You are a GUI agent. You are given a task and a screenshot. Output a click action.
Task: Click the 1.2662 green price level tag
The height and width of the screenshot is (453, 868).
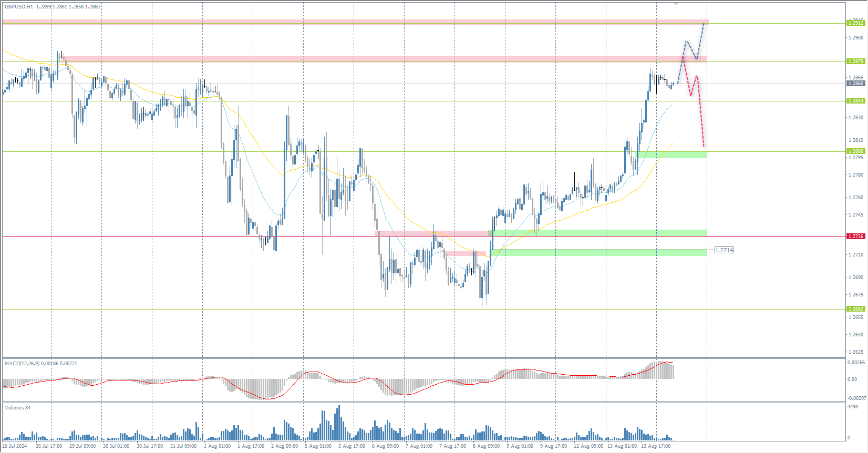pyautogui.click(x=856, y=309)
